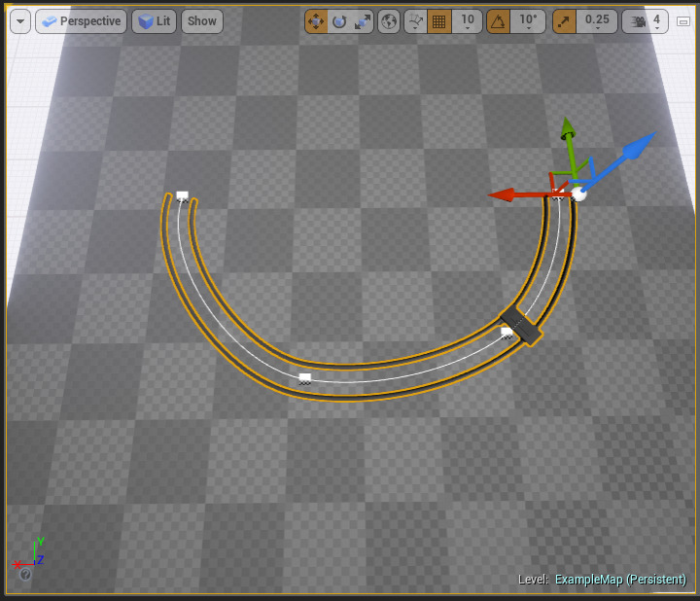Click the dark block mesh on the track
This screenshot has height=601, width=700.
(x=521, y=325)
